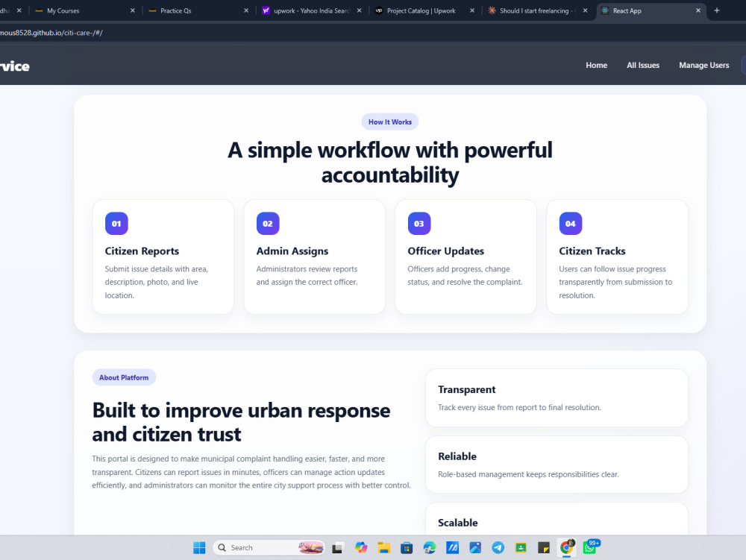The width and height of the screenshot is (746, 560).
Task: Click 'Built to improve urban response' heading
Action: point(241,422)
